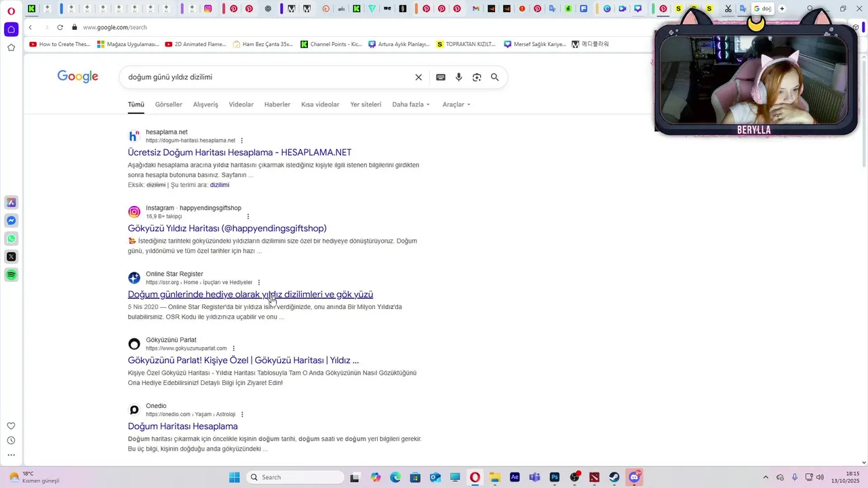Open Doğum günlerinde hediye olarak yıldız dizilimleri link

pos(250,294)
